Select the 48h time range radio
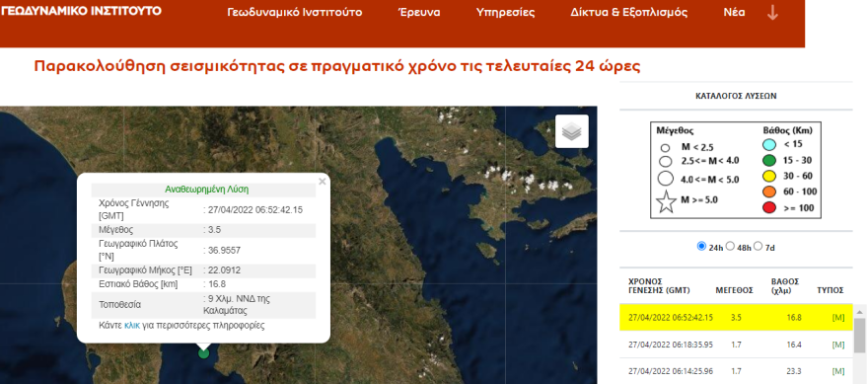Viewport: 868px width, 384px height. [x=730, y=246]
